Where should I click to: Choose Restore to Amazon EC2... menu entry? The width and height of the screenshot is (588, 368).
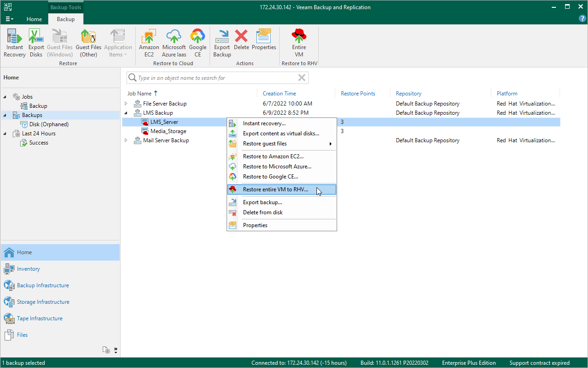click(282, 156)
